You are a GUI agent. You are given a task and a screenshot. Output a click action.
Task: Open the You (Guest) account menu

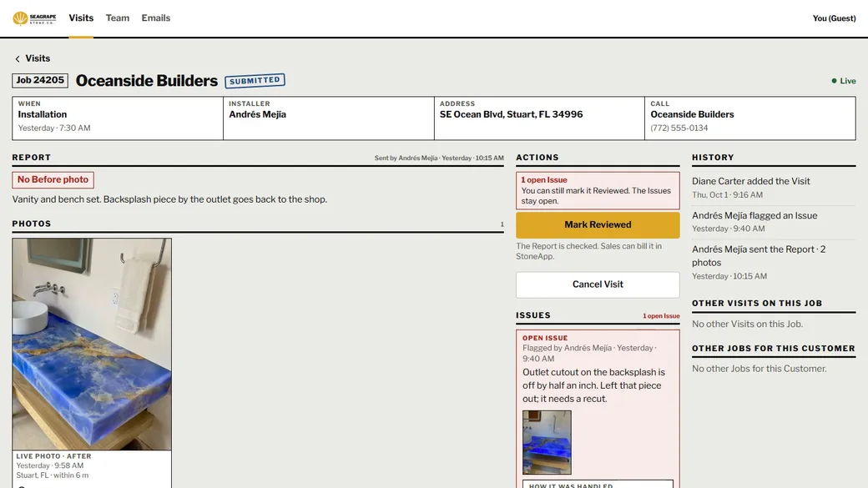(834, 18)
